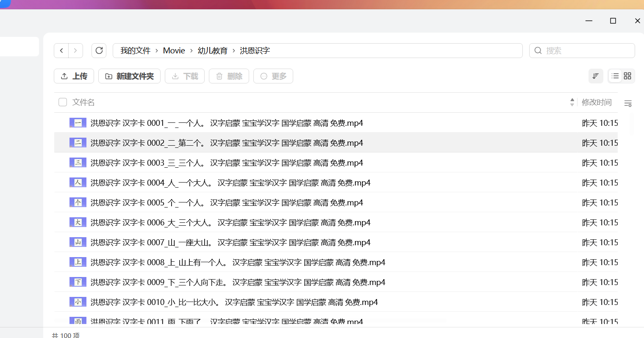This screenshot has height=338, width=644.
Task: Click the forward navigation arrow
Action: click(75, 50)
